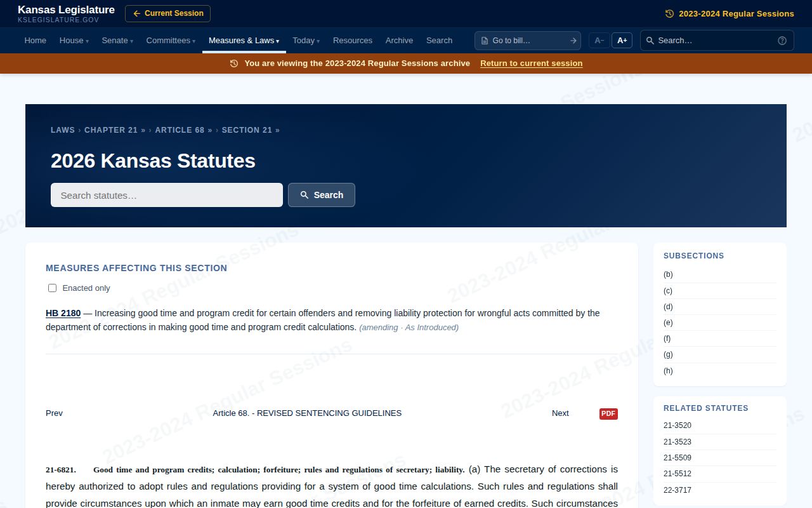Click the 2023-2024 Regular Sessions label
Image resolution: width=812 pixels, height=508 pixels.
[736, 13]
